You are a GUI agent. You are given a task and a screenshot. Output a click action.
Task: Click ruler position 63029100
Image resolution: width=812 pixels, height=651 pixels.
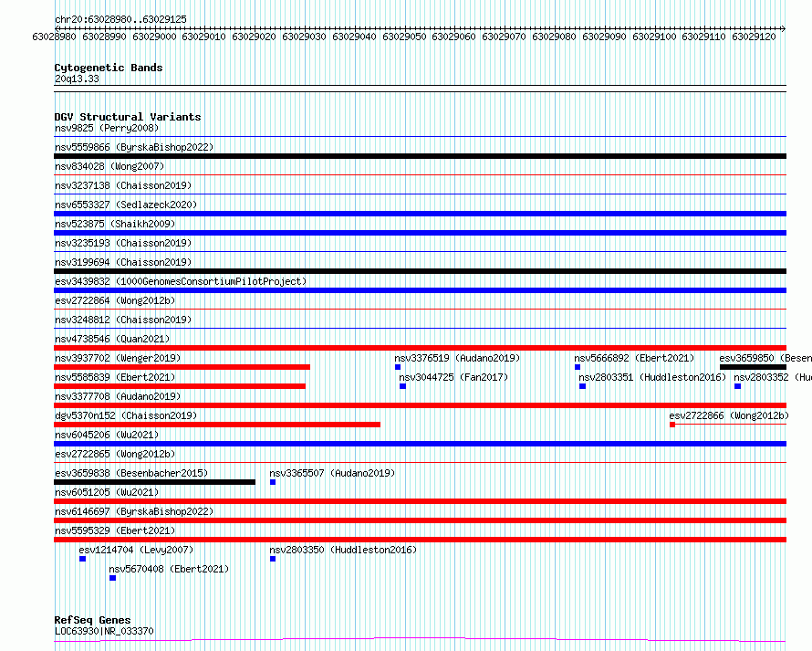click(654, 37)
